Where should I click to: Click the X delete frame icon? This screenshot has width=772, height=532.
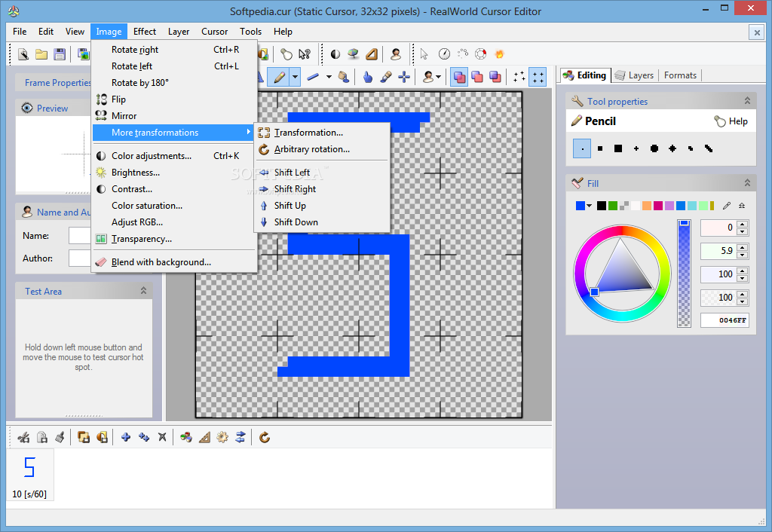tap(162, 437)
